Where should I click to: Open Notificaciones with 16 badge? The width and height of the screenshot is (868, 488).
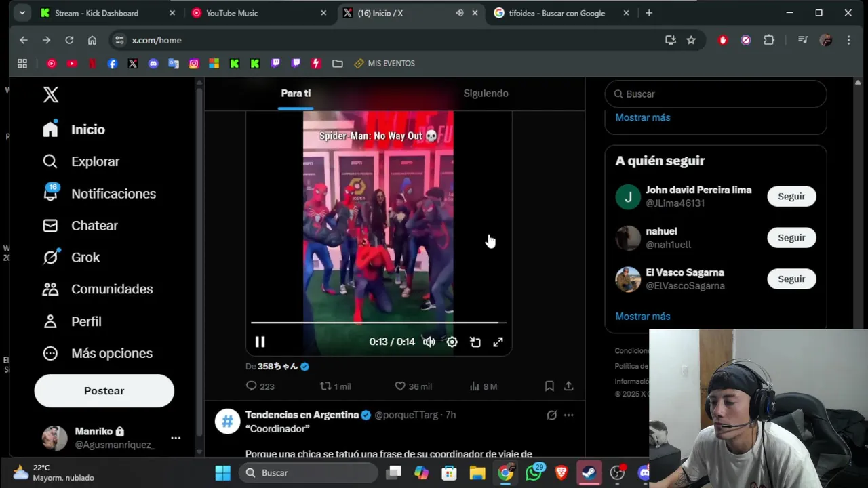point(99,194)
